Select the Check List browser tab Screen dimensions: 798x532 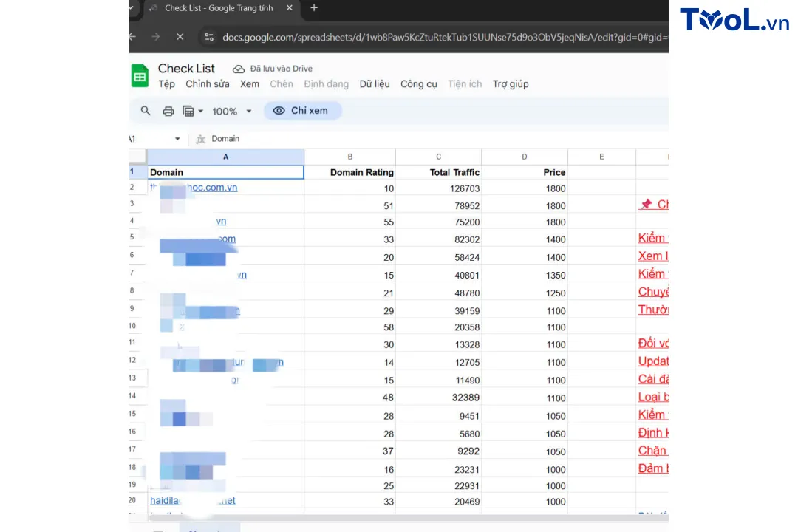(220, 9)
